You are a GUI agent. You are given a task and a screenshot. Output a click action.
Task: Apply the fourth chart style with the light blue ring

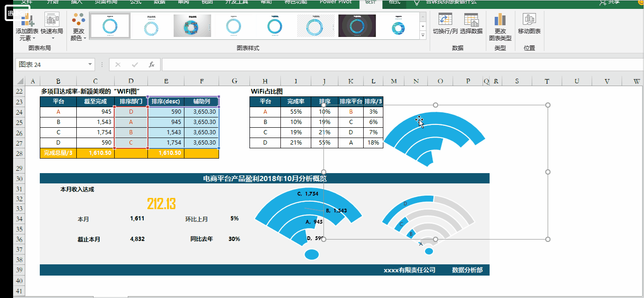tap(234, 25)
